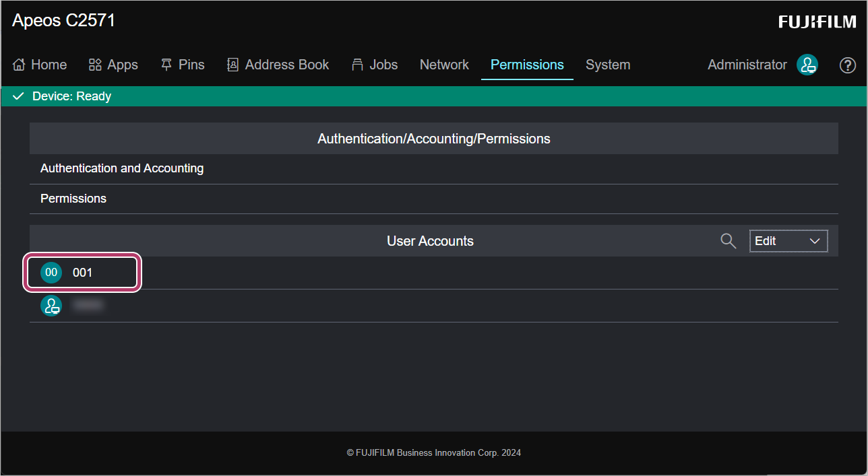Click the Jobs printer icon

[x=357, y=65]
